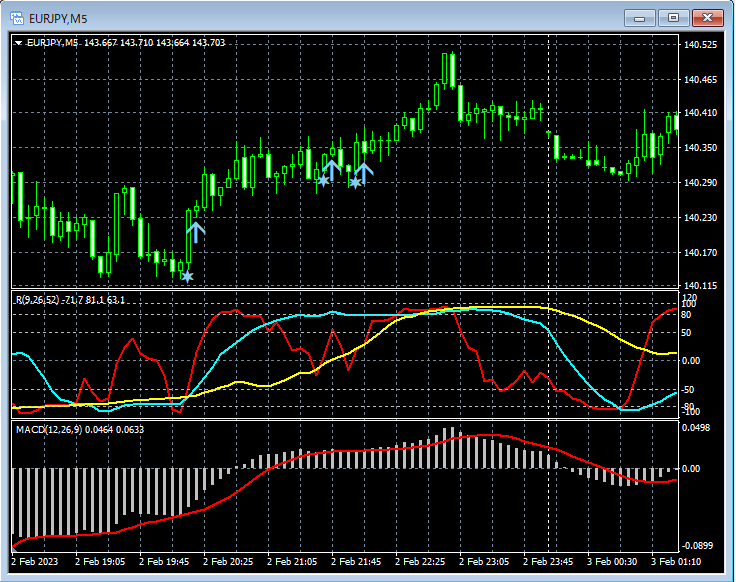Click the rightmost blue star marker
Screen dimensions: 736x582
click(355, 182)
